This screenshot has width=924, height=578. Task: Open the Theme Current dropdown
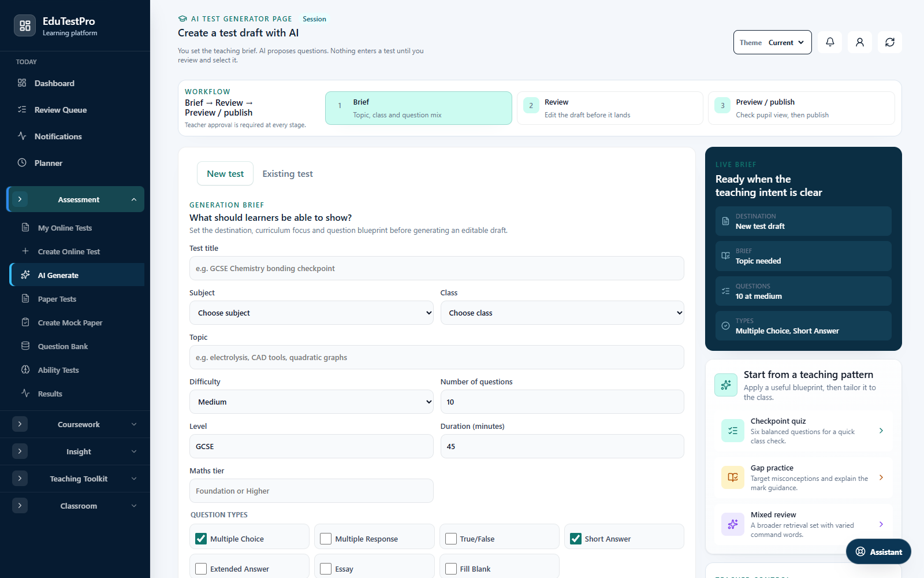[x=773, y=42]
